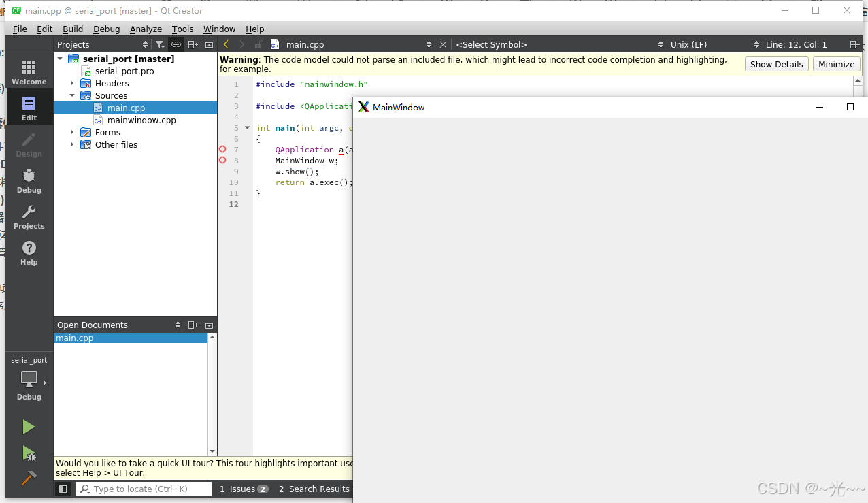Start debugging with play-bug button

(29, 453)
